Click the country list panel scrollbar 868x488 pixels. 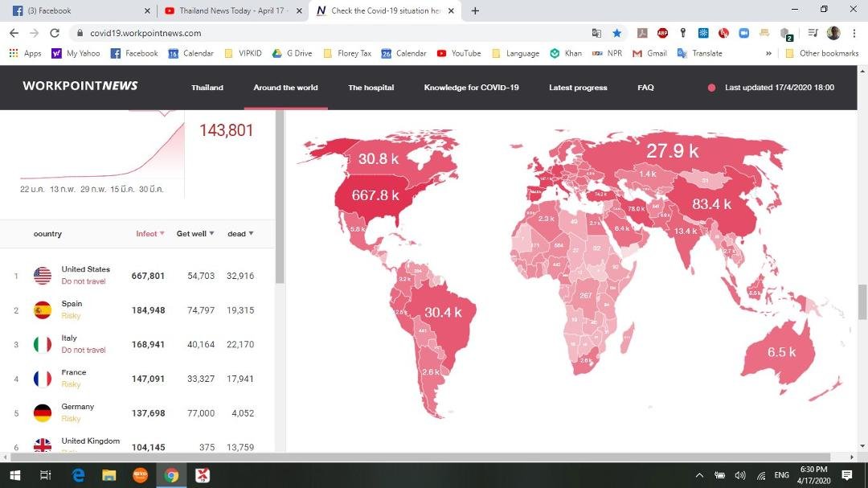(280, 197)
